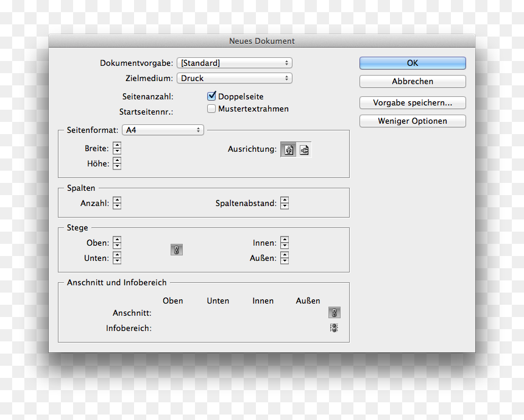Click the OK button
524x420 pixels.
click(412, 63)
